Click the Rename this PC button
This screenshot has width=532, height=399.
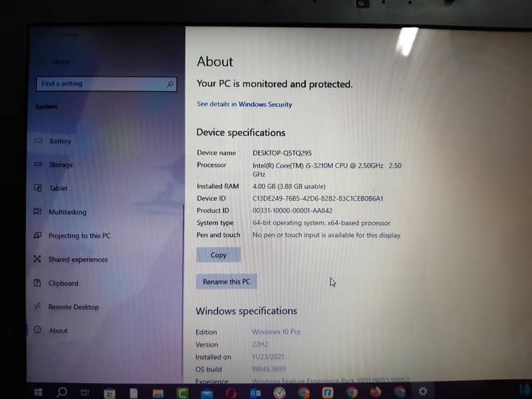(x=226, y=281)
